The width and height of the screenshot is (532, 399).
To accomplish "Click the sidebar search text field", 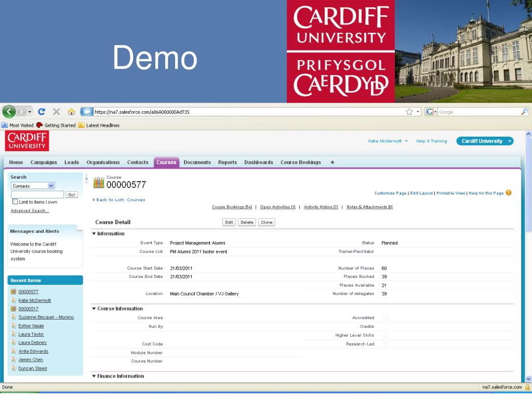I will click(x=37, y=194).
